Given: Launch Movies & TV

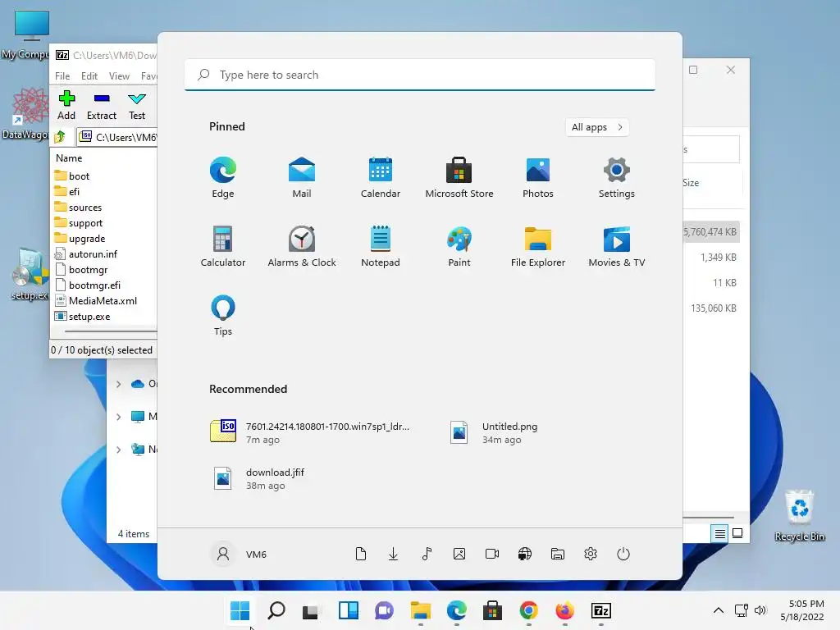Looking at the screenshot, I should point(617,246).
